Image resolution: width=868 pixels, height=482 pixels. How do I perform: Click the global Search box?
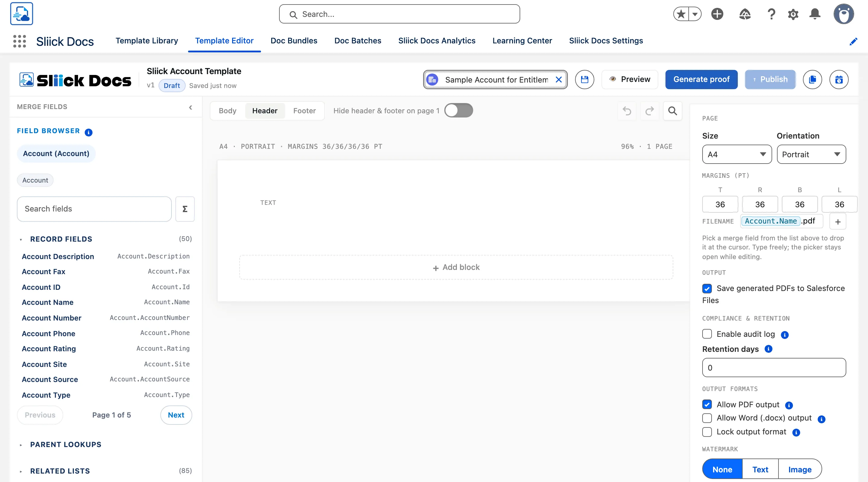pyautogui.click(x=399, y=14)
